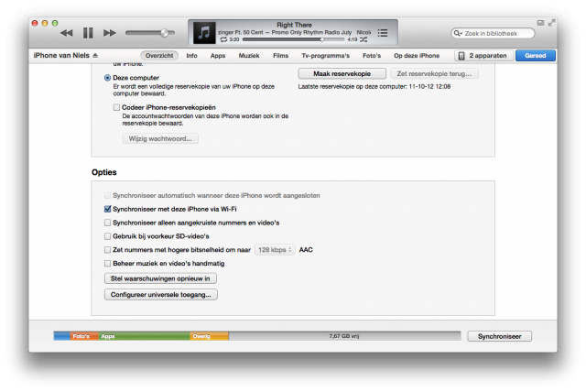Click the Wijzig wachtwoord button

(x=160, y=138)
